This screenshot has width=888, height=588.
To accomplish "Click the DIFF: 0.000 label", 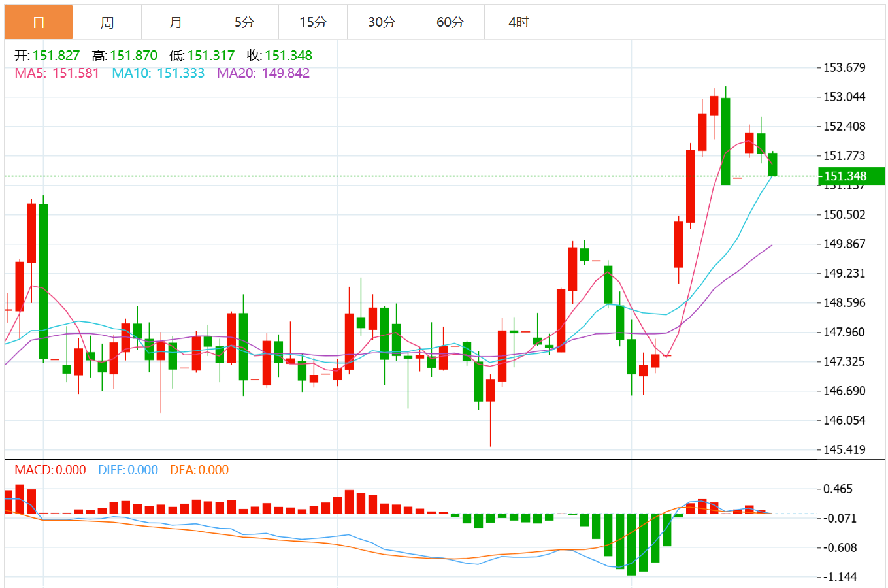I will tap(128, 470).
